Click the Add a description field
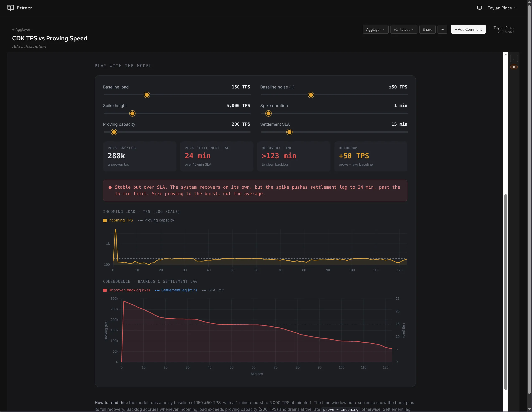 coord(29,46)
